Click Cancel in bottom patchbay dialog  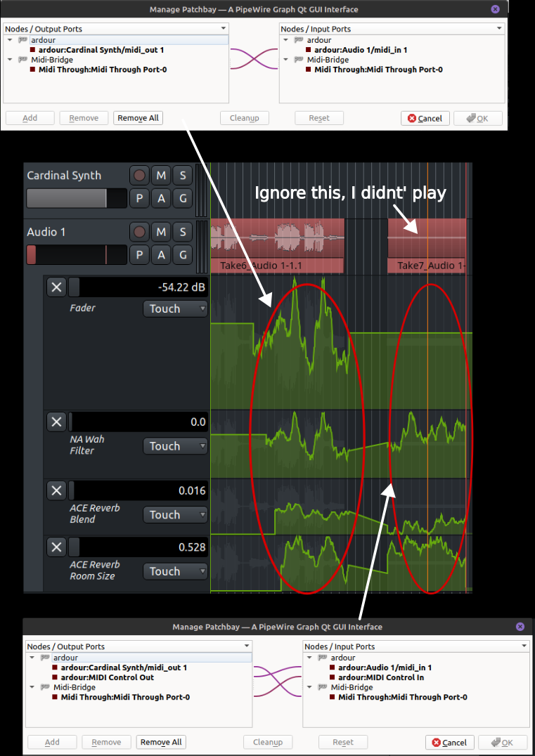(449, 743)
